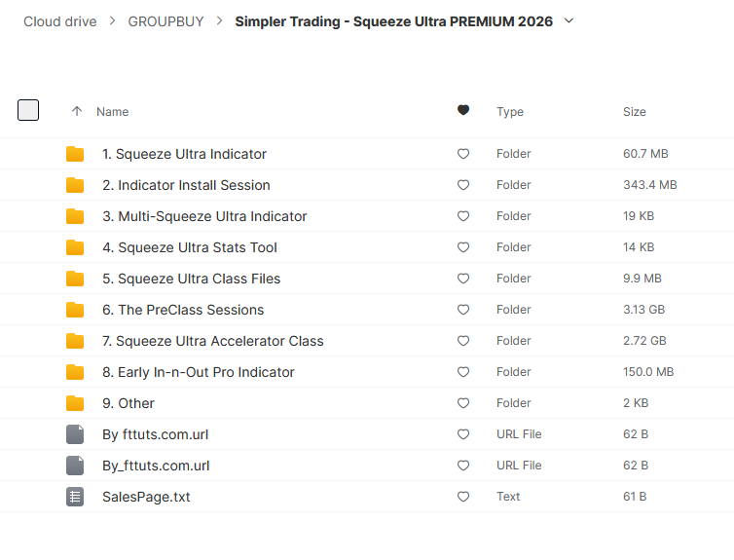
Task: Expand the current folder breadcrumb dropdown chevron
Action: [x=569, y=20]
